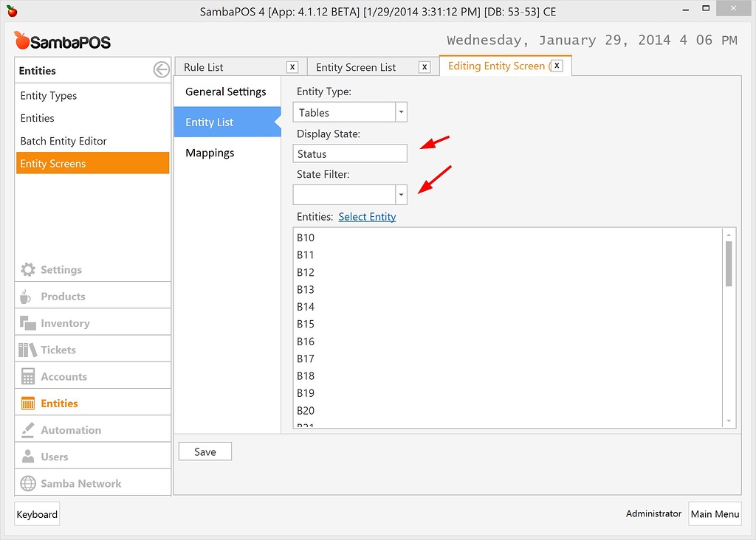Close the Entity Screen List tab
Image resolution: width=756 pixels, height=540 pixels.
(x=425, y=66)
